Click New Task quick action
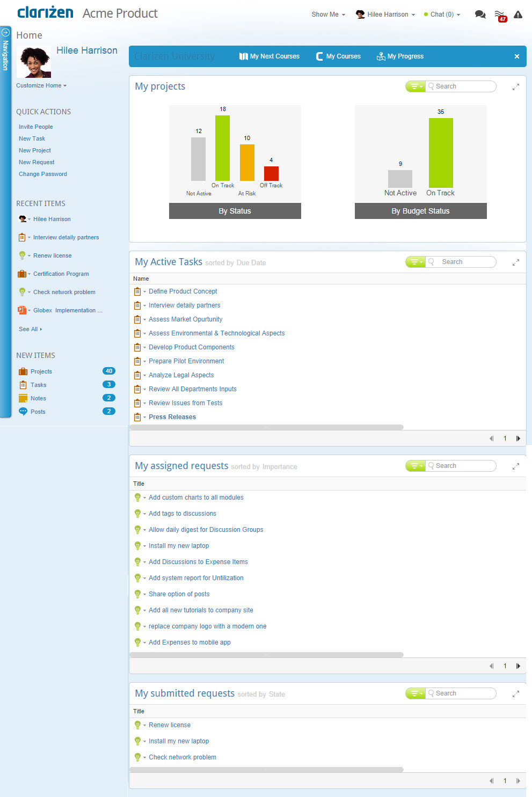 pos(32,138)
